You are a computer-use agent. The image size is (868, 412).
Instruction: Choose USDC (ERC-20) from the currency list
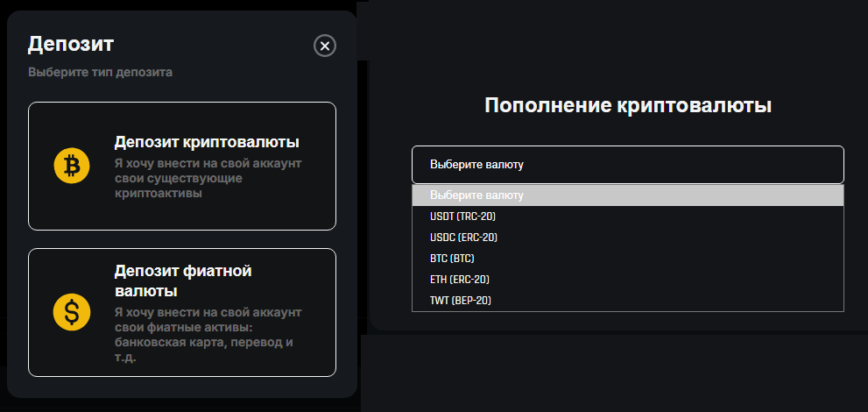628,238
